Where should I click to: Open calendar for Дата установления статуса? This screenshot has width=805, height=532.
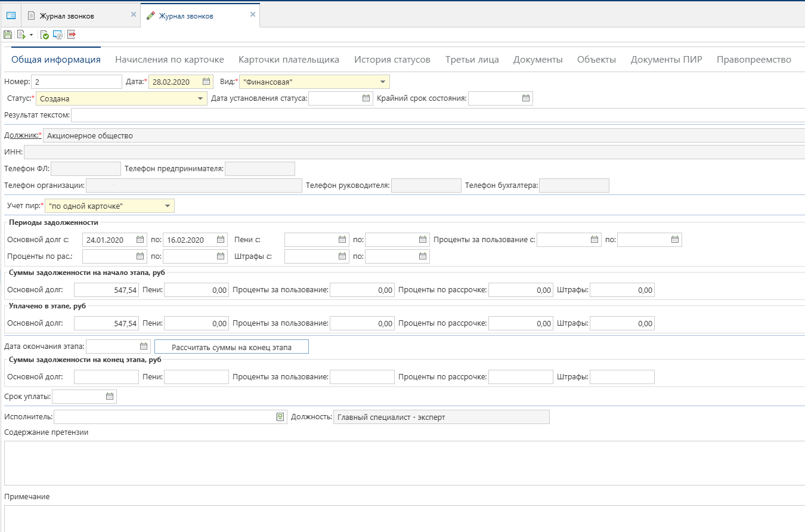[x=366, y=98]
